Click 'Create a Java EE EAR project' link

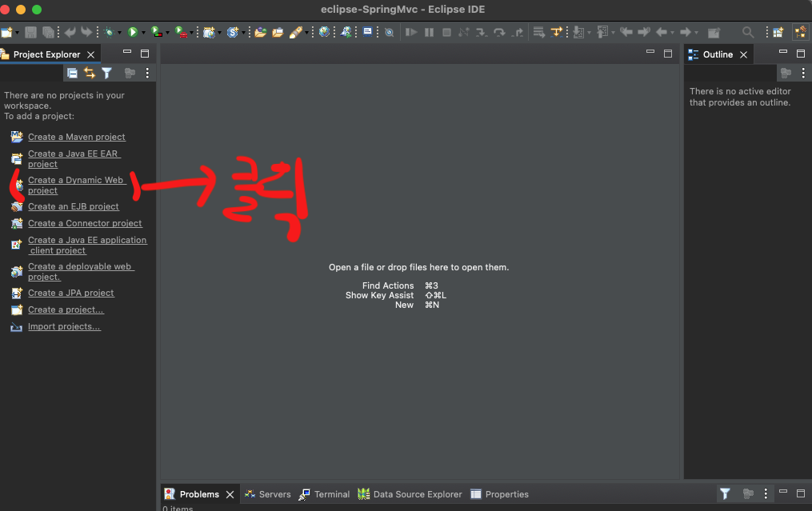(74, 159)
